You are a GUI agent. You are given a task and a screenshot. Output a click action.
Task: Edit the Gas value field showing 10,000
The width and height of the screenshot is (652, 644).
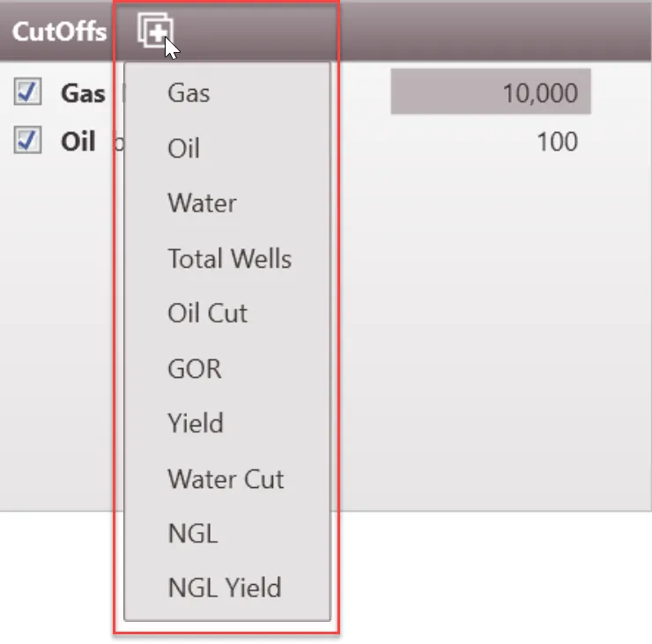tap(491, 93)
